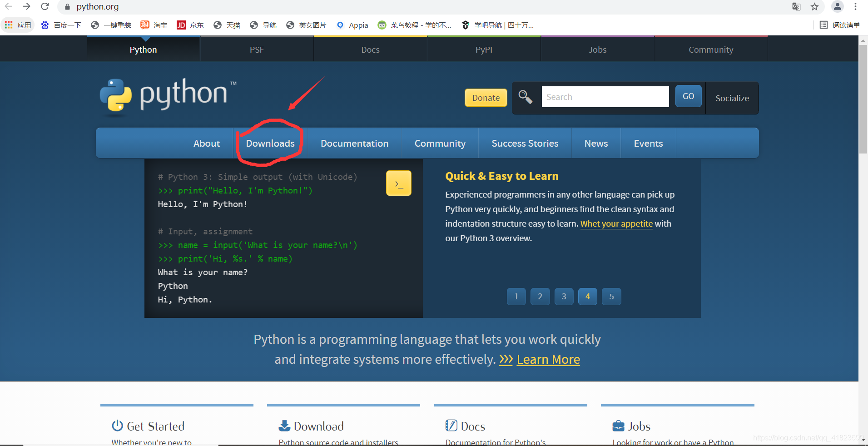
Task: Open the 一键重装 bookmark
Action: [111, 25]
